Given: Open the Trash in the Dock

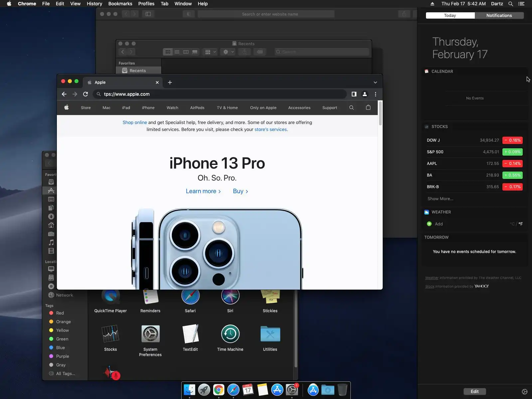Looking at the screenshot, I should (342, 390).
